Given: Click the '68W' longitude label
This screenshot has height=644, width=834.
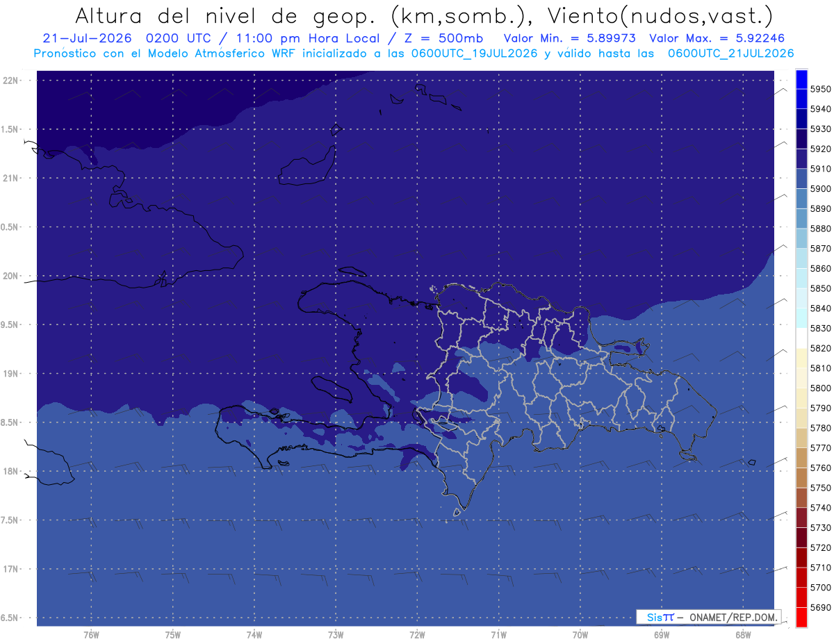Looking at the screenshot, I should coord(743,635).
